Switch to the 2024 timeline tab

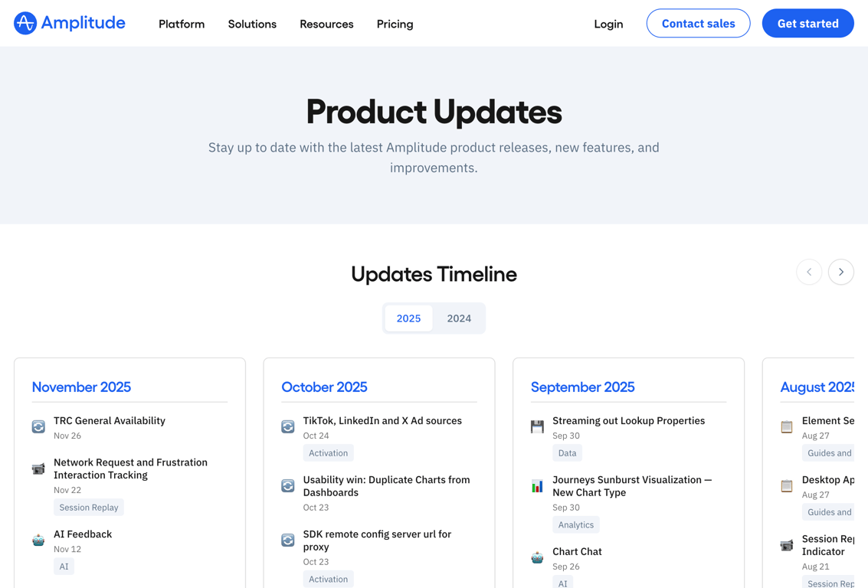[x=459, y=318]
